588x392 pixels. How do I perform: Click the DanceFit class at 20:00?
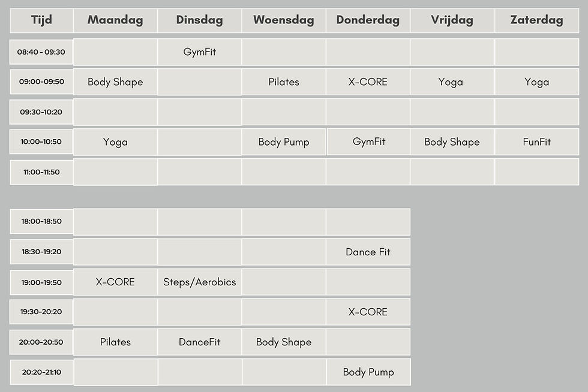pos(199,342)
